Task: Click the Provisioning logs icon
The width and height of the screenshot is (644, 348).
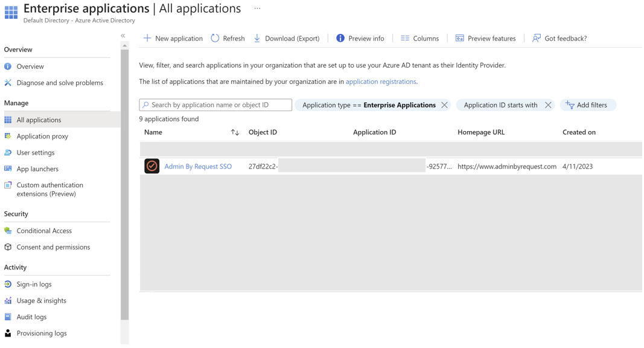Action: tap(8, 333)
